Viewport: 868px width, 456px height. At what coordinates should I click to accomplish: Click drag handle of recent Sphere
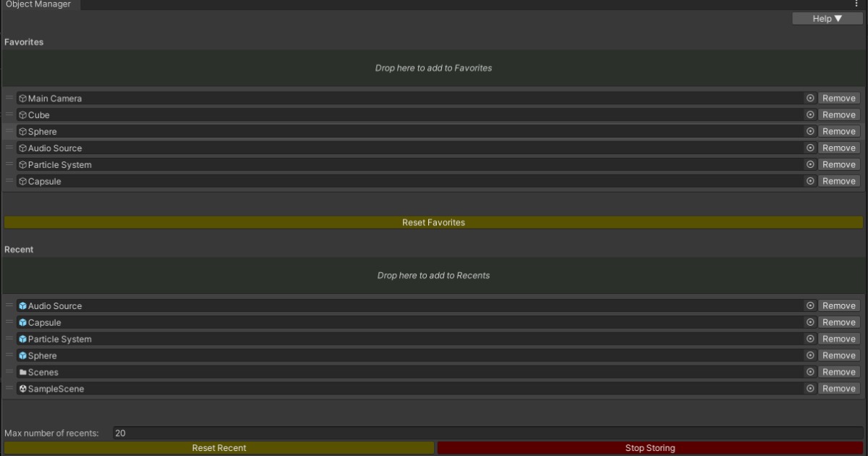pos(9,355)
